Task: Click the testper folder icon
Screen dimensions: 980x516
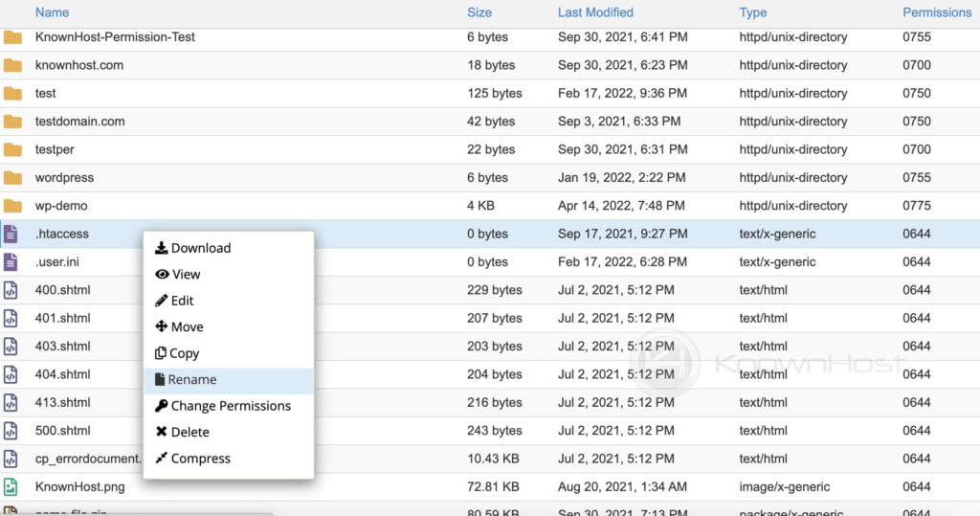Action: [12, 150]
